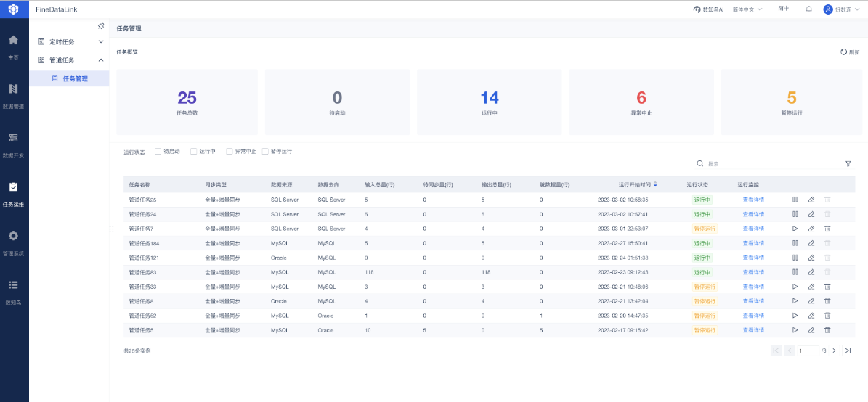The height and width of the screenshot is (402, 868).
Task: Edit the 管道任务184 task
Action: 811,243
